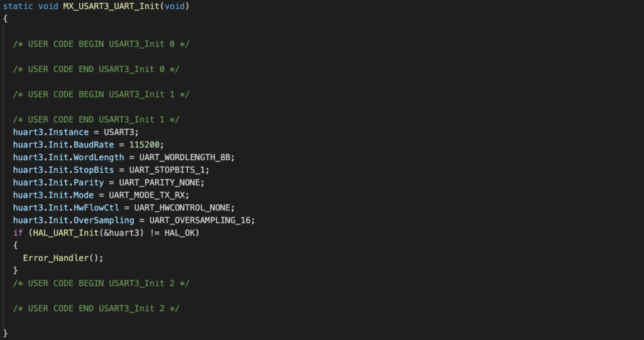Click the UART_PARITY_NONE value
This screenshot has height=340, width=644.
pos(159,182)
